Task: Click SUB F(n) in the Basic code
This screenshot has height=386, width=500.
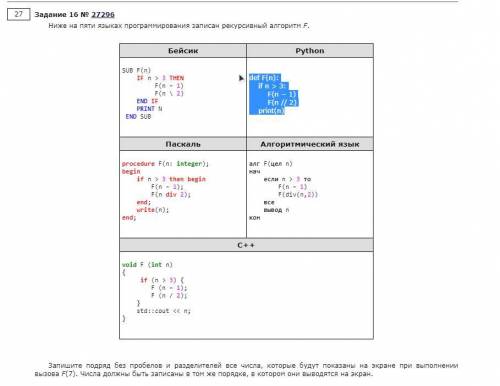Action: click(136, 70)
